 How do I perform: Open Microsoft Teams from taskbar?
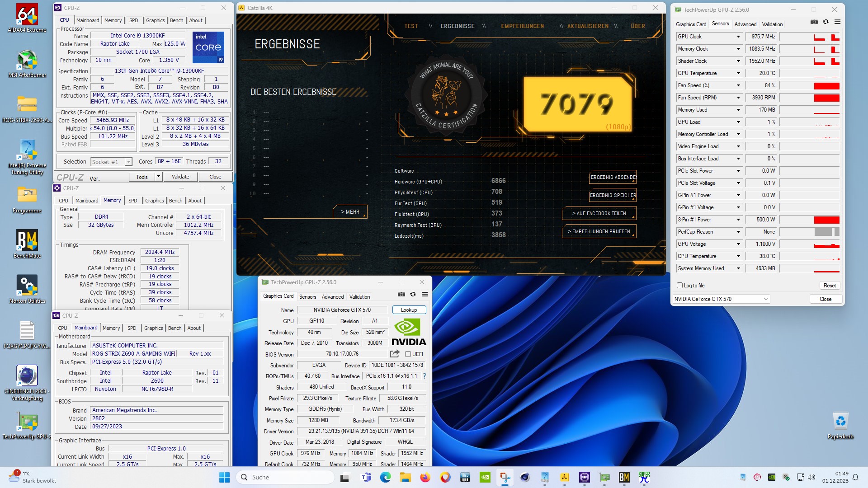coord(366,477)
